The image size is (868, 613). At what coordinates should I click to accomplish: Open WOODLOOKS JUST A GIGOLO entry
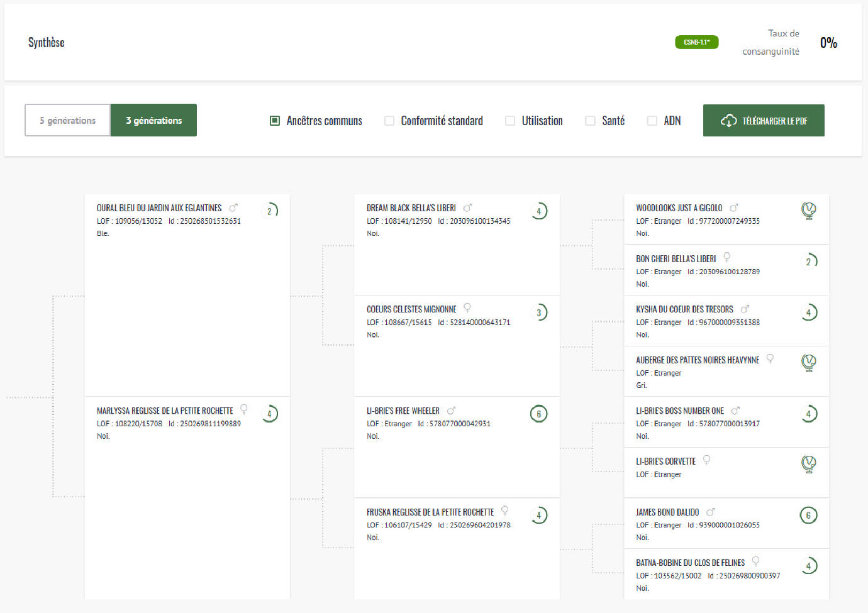(x=679, y=207)
